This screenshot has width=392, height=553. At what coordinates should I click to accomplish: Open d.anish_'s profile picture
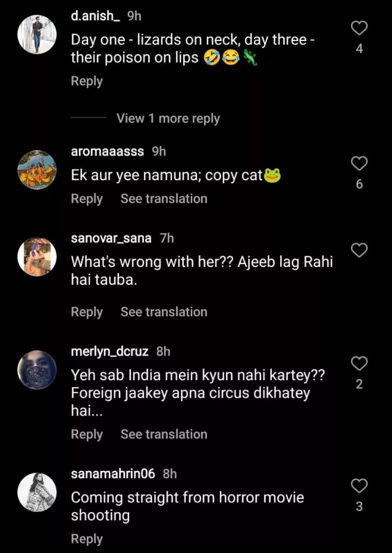click(x=37, y=34)
